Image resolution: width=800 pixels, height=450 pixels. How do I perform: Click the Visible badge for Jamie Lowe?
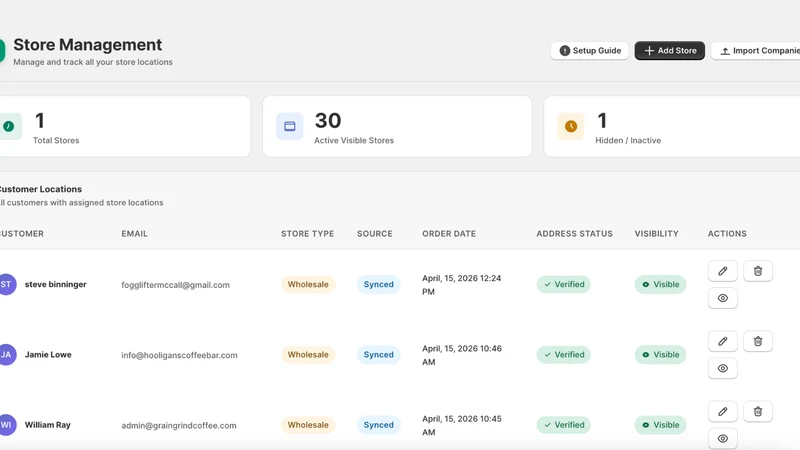(660, 355)
